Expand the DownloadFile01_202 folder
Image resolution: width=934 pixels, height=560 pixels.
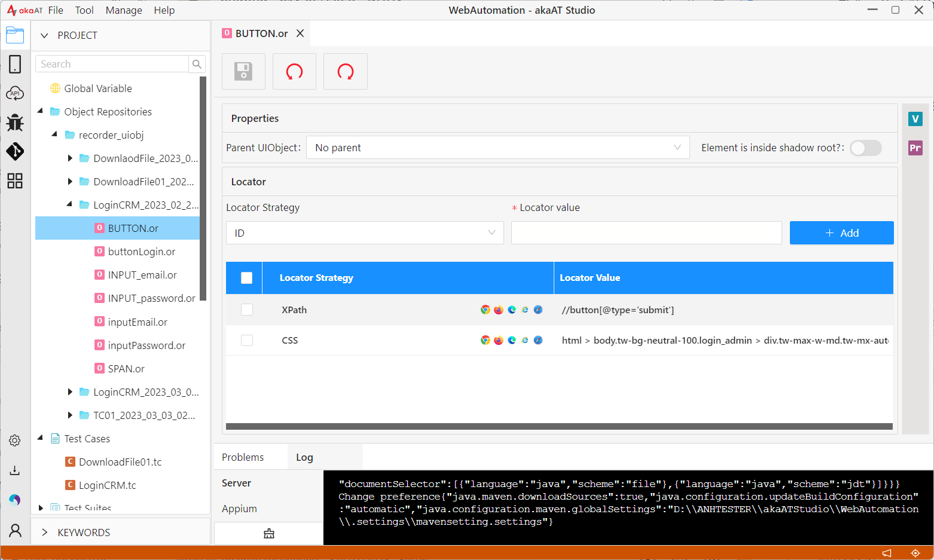[x=69, y=182]
